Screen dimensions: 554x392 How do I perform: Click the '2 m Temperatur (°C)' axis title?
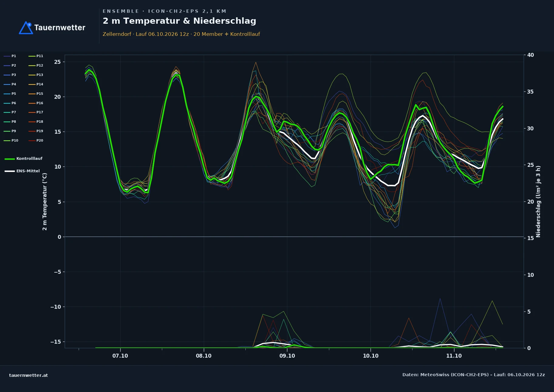(x=45, y=201)
